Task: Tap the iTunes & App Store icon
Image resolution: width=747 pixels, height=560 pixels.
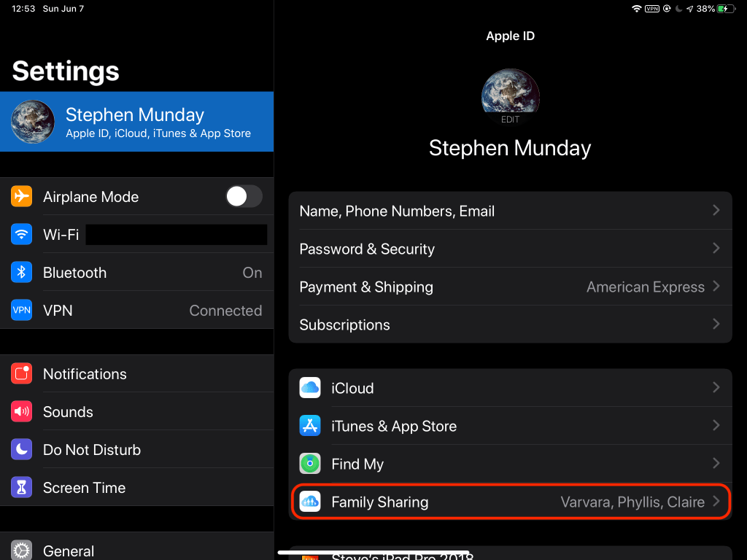Action: 310,427
